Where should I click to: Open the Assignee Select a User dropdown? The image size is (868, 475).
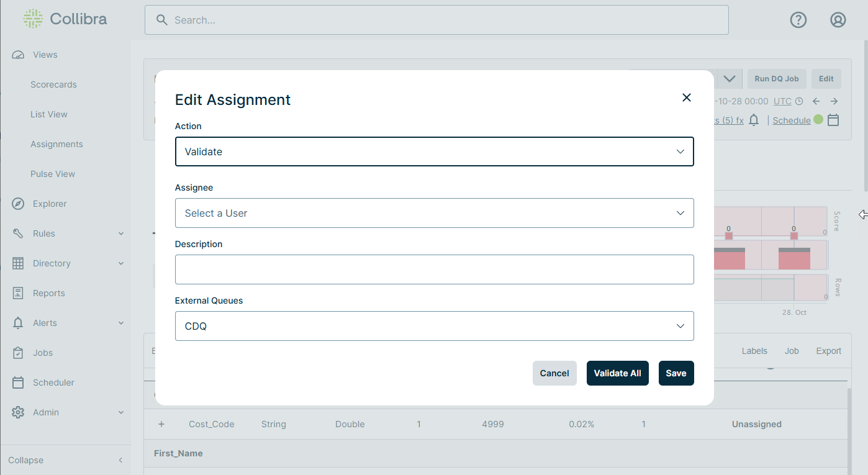pyautogui.click(x=434, y=212)
